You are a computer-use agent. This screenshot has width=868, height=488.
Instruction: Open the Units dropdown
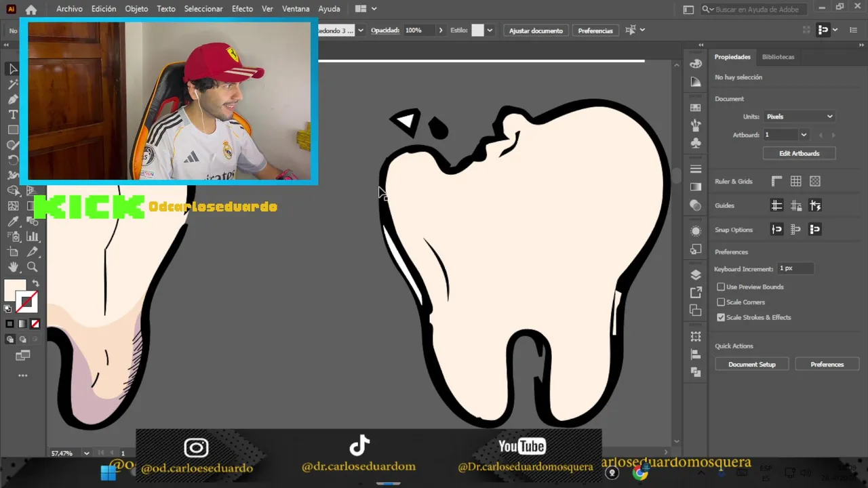click(800, 117)
